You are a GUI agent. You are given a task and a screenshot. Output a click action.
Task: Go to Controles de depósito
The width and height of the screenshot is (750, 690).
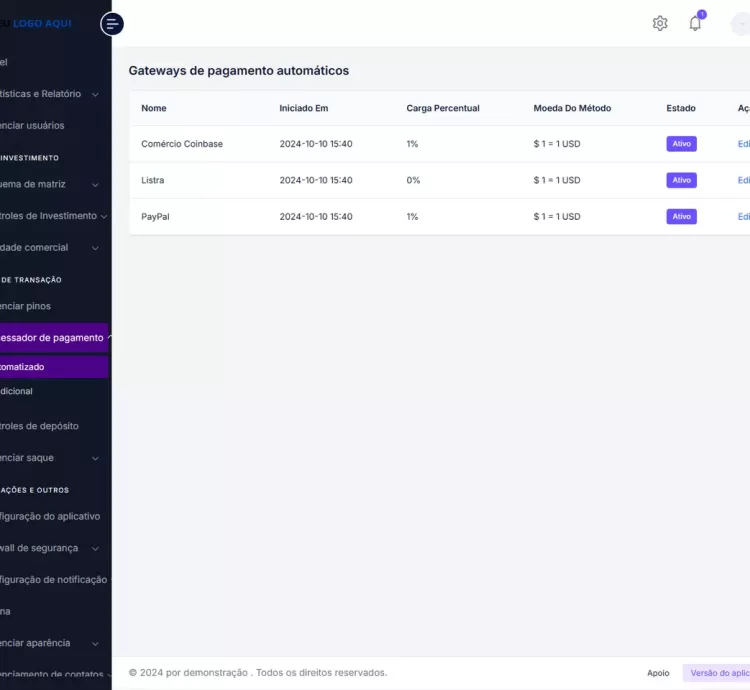pyautogui.click(x=40, y=426)
